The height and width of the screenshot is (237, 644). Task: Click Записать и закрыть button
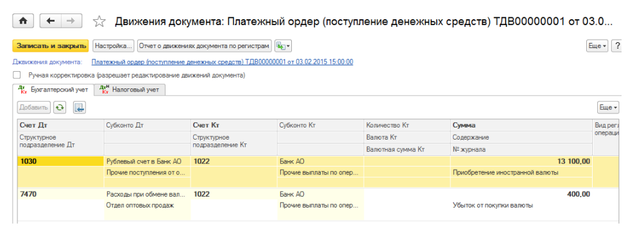51,46
